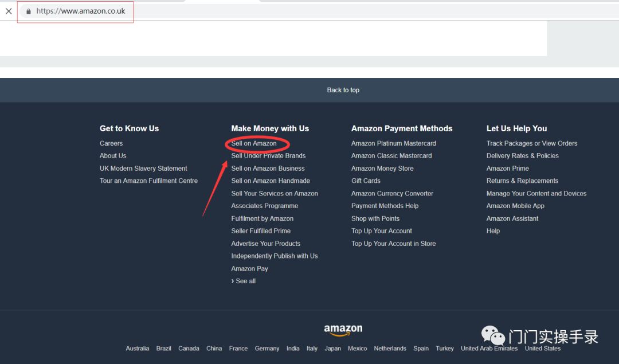Image resolution: width=619 pixels, height=364 pixels.
Task: Switch to the Germany site
Action: [x=267, y=349]
